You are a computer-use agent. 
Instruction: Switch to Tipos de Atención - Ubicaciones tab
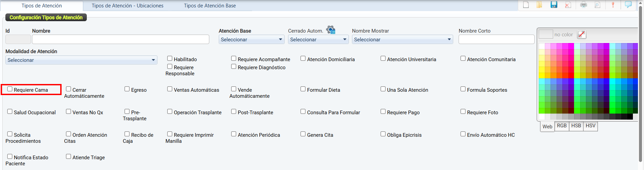click(128, 6)
